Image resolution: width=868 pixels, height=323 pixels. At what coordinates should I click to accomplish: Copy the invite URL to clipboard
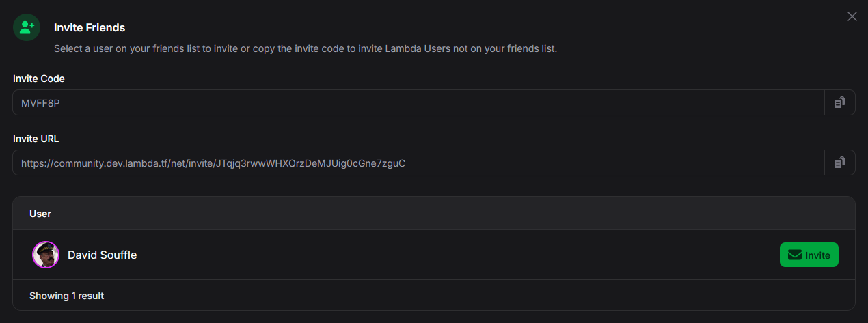839,163
